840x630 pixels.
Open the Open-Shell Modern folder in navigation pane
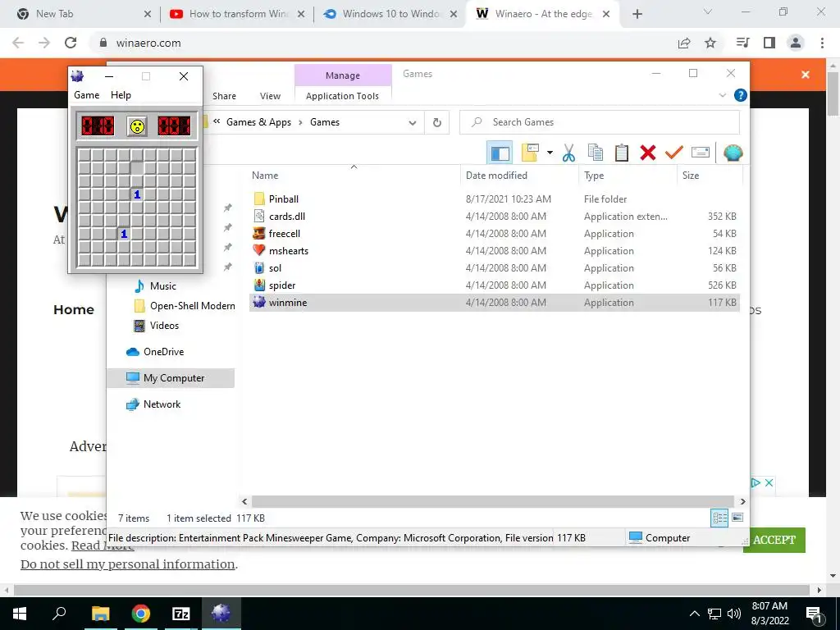192,306
